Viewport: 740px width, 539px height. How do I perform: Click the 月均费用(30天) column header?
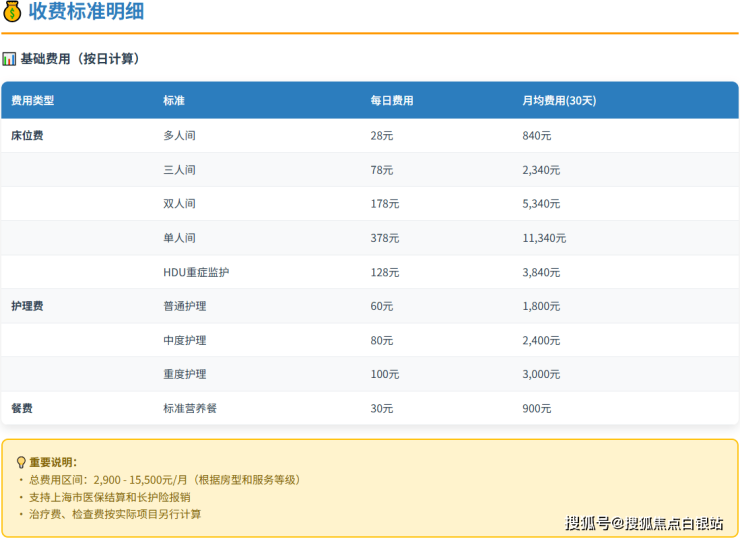[x=560, y=101]
